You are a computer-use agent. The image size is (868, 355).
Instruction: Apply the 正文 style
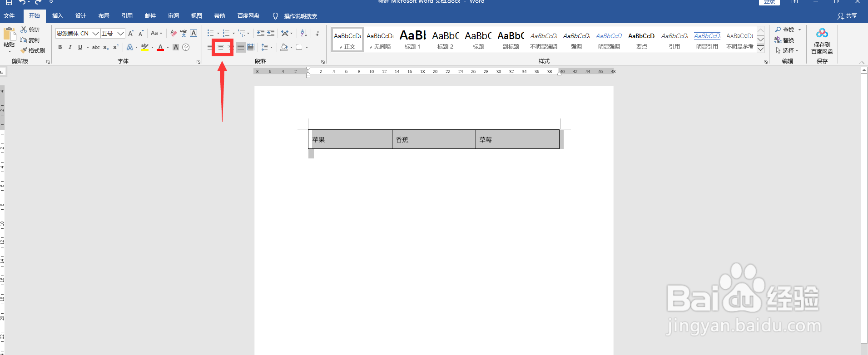coord(347,39)
